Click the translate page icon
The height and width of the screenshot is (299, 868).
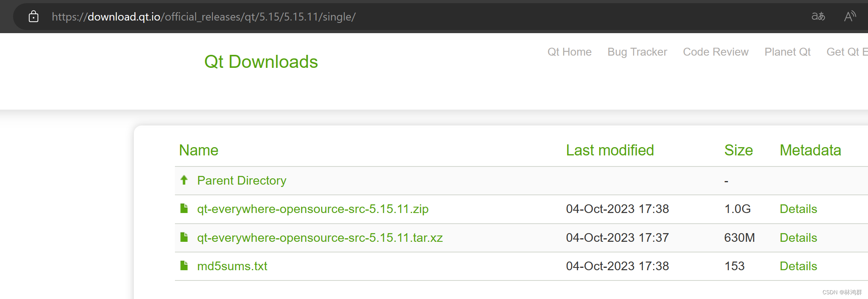818,17
